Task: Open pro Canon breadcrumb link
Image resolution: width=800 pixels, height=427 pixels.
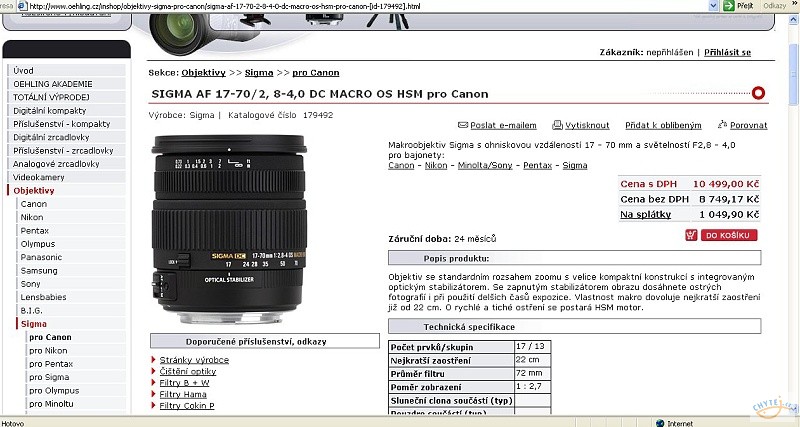Action: (316, 72)
